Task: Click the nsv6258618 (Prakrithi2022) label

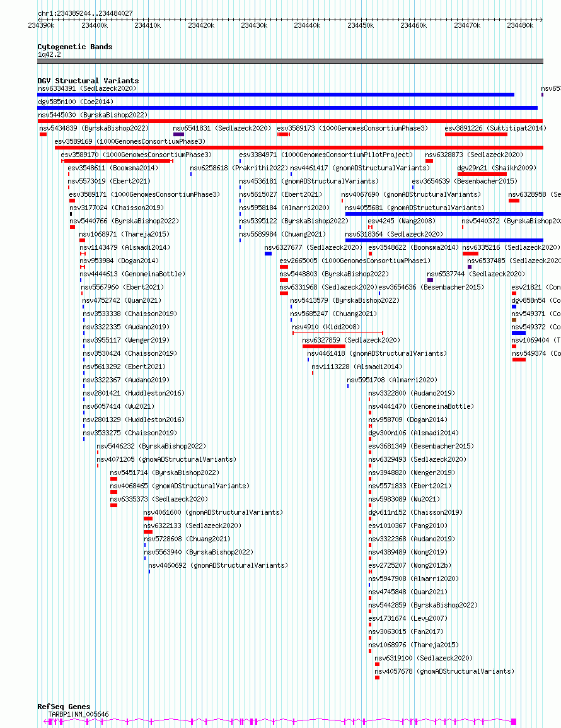Action: coord(239,168)
